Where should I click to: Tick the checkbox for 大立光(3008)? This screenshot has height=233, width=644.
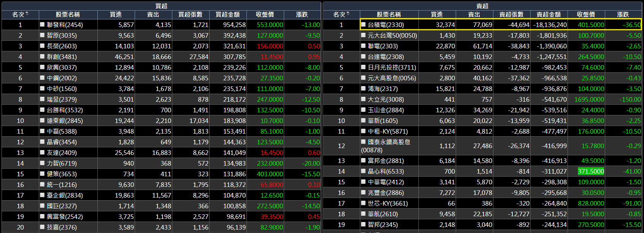363,99
